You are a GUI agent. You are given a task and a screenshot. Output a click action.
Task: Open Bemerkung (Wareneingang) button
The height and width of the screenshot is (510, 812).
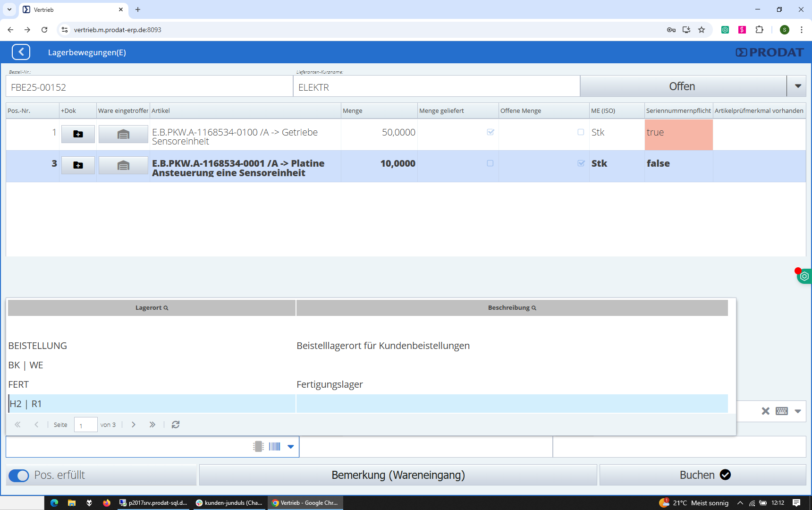coord(398,475)
